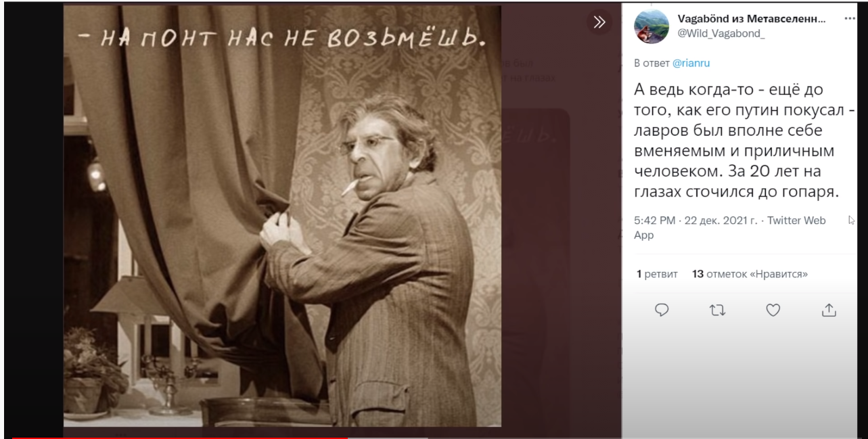Click the Twitter Web App source link
The image size is (868, 439).
click(x=729, y=228)
